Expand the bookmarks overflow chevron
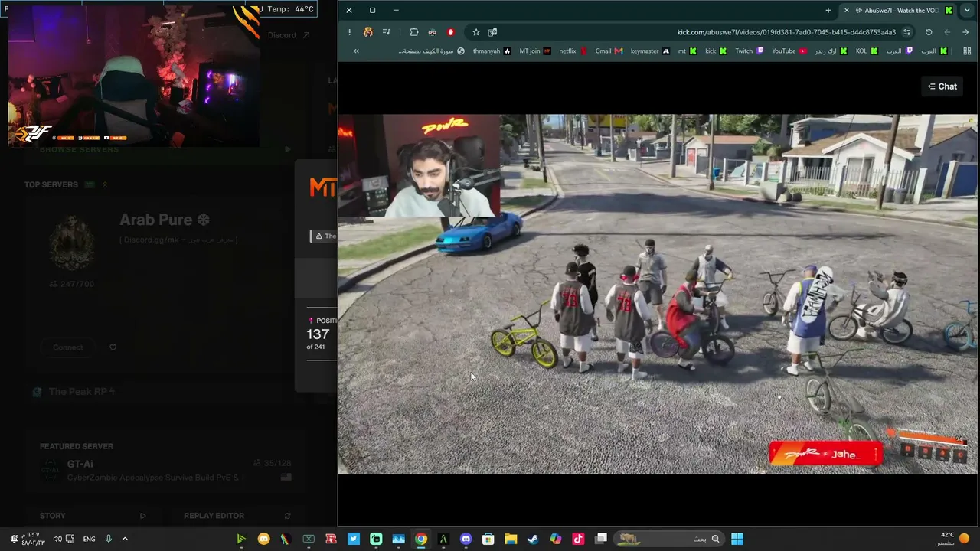Image resolution: width=980 pixels, height=551 pixels. pyautogui.click(x=356, y=51)
